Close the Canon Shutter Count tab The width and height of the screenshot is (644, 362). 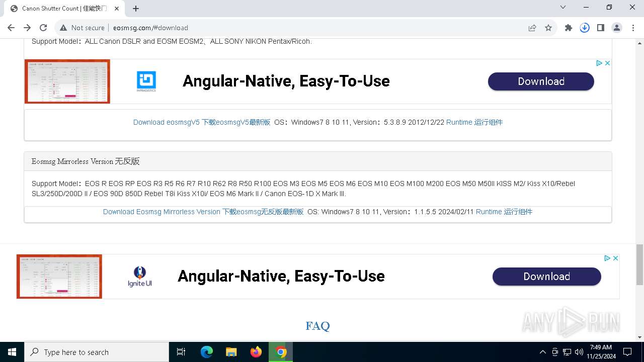(x=118, y=9)
